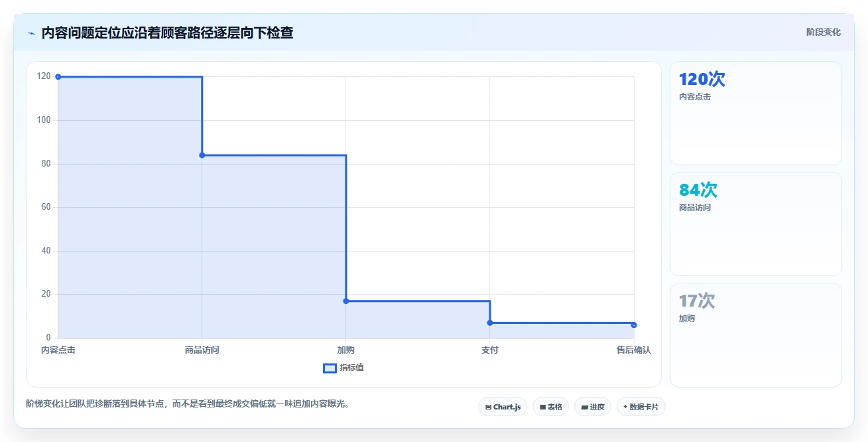
Task: Click the y-axis label 60
Action: click(46, 207)
